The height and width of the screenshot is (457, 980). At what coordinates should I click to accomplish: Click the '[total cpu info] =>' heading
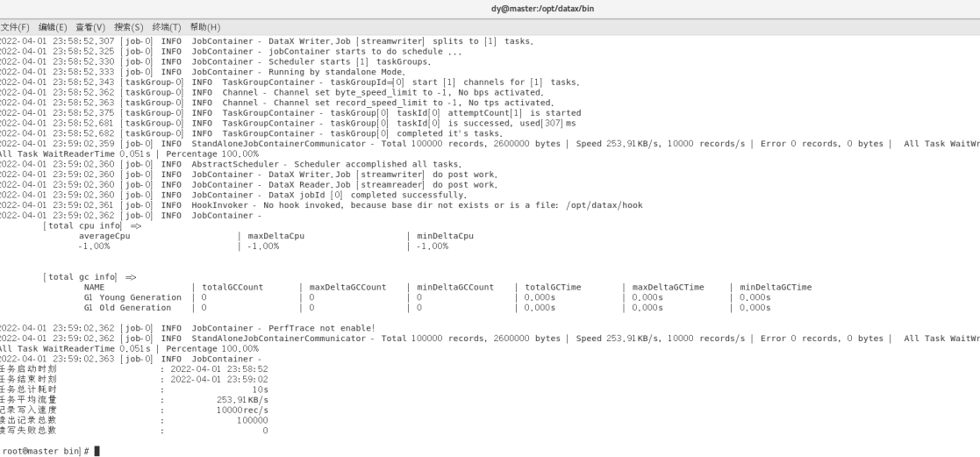(92, 225)
